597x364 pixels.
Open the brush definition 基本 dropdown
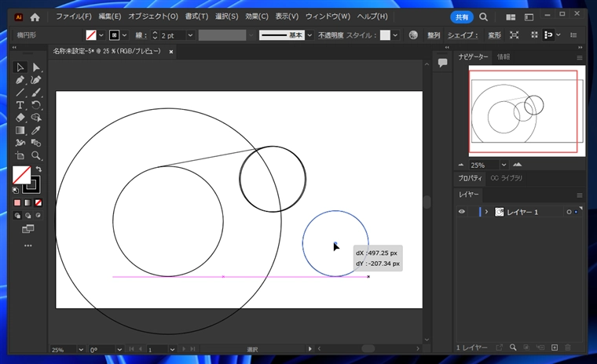click(309, 35)
